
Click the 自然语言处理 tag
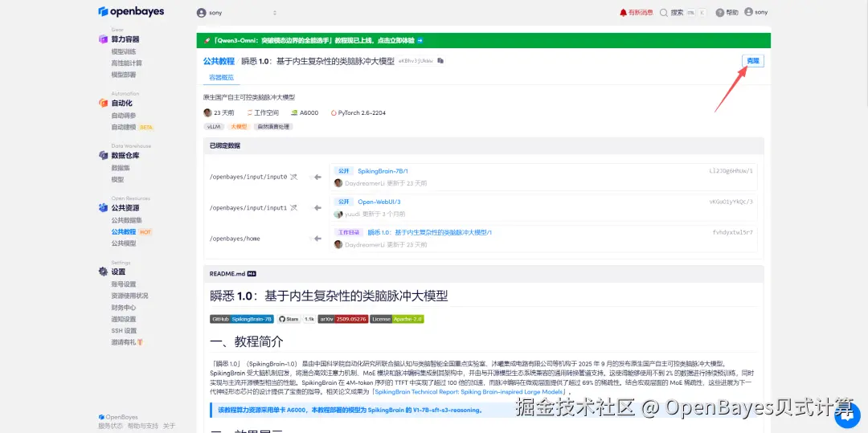click(273, 127)
